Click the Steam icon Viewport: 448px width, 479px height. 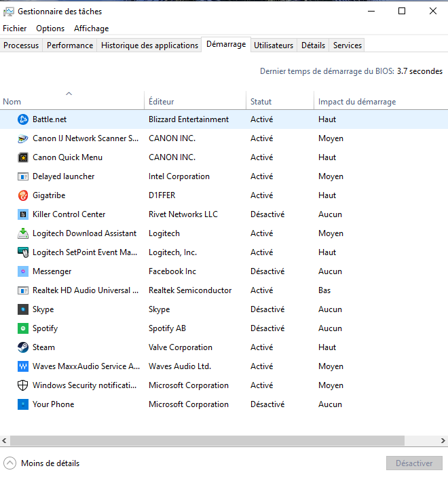point(23,347)
